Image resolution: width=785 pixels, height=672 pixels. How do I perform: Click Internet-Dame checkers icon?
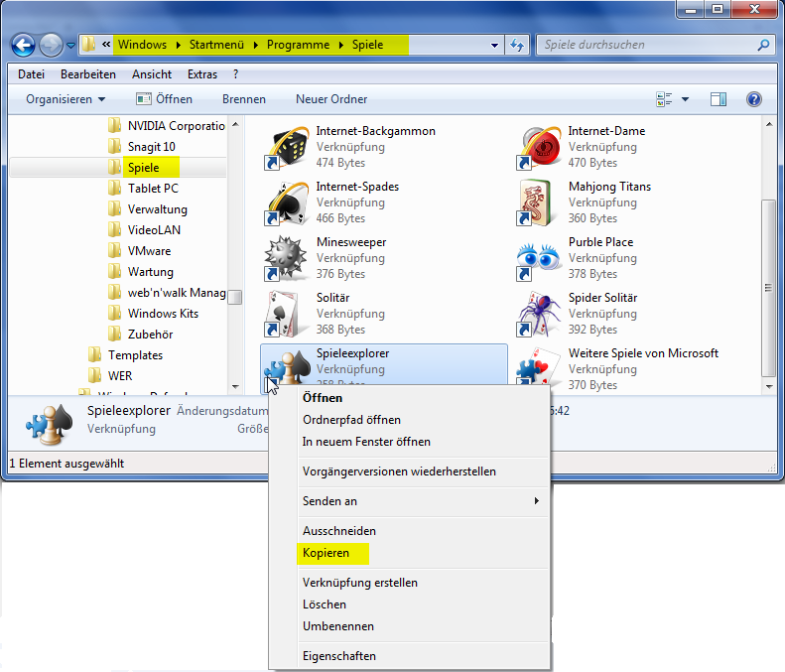click(x=539, y=147)
